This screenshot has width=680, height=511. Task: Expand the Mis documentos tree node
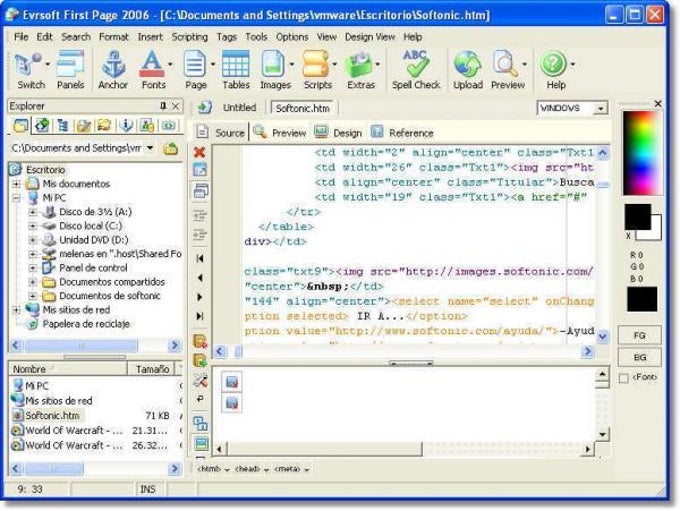17,184
